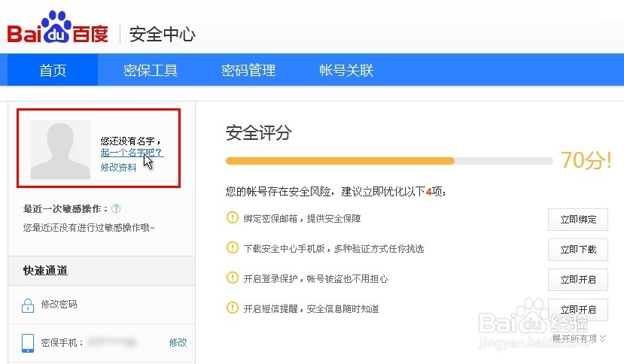This screenshot has height=364, width=624.
Task: Switch to the 密保工具 tab
Action: pos(151,71)
